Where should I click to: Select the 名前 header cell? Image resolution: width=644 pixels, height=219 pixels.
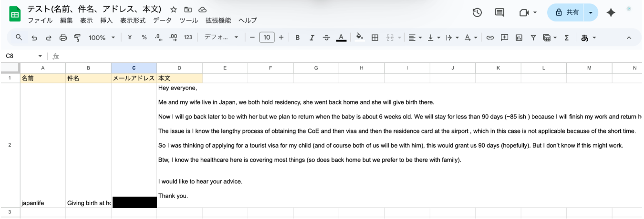pos(43,79)
